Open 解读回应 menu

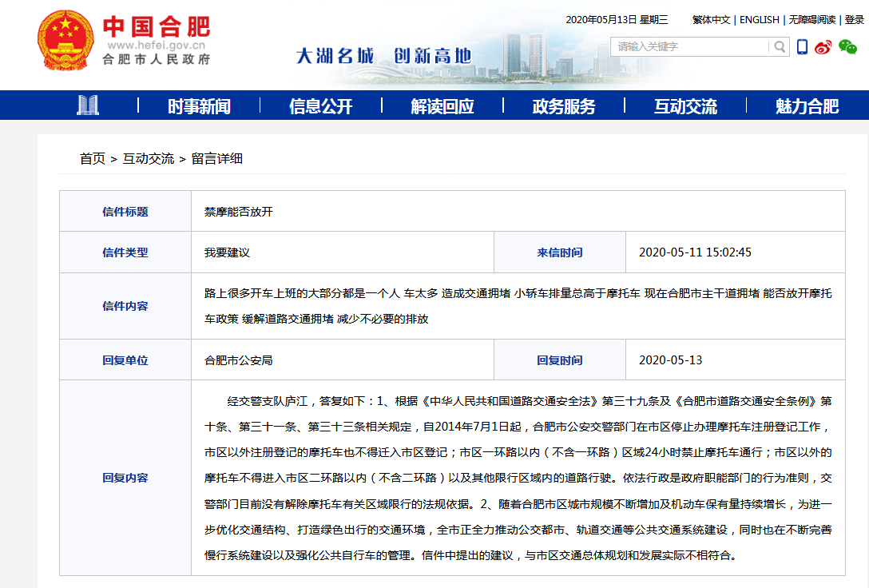pos(442,105)
